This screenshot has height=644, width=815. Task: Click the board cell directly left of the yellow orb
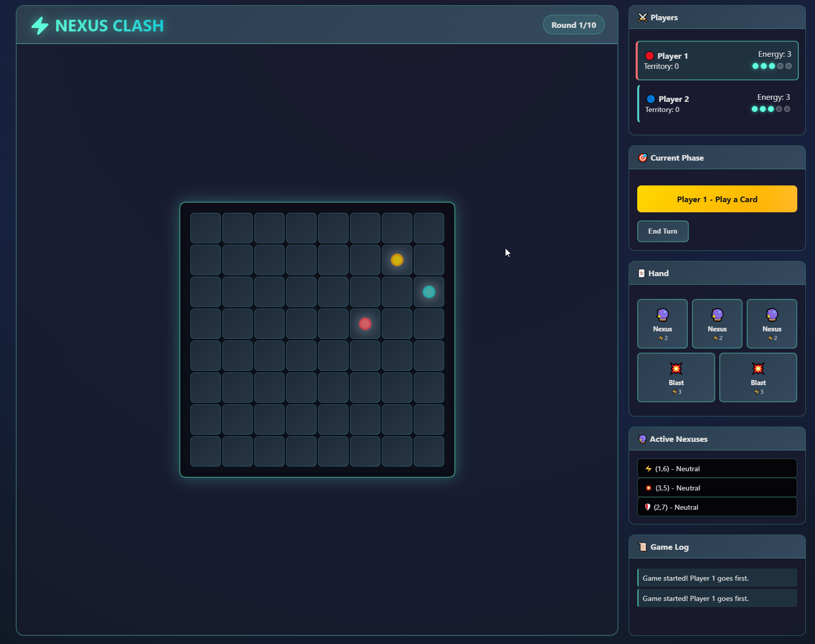pos(365,260)
